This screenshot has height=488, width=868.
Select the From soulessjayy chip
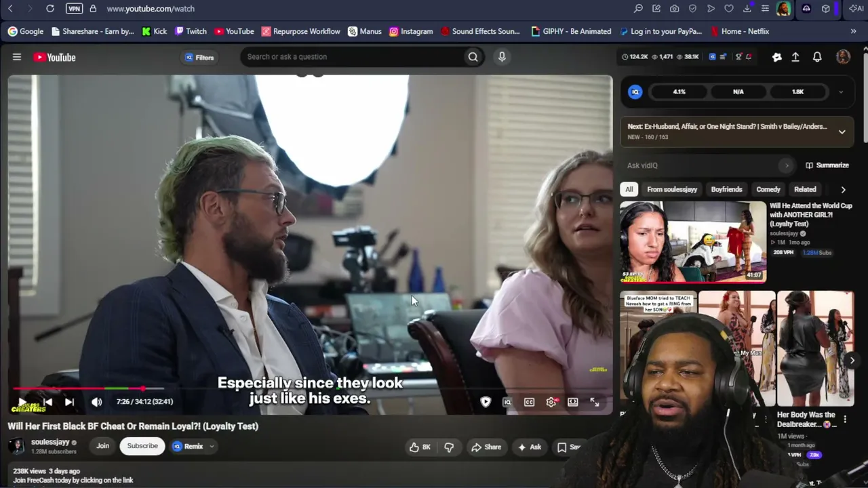(672, 190)
